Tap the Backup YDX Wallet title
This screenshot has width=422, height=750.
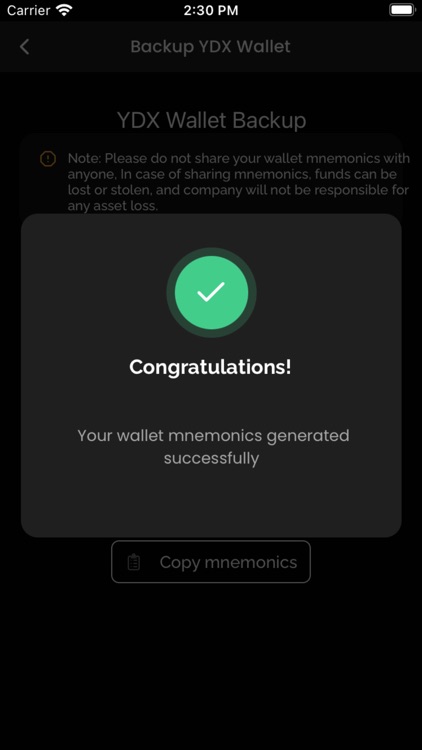coord(211,47)
